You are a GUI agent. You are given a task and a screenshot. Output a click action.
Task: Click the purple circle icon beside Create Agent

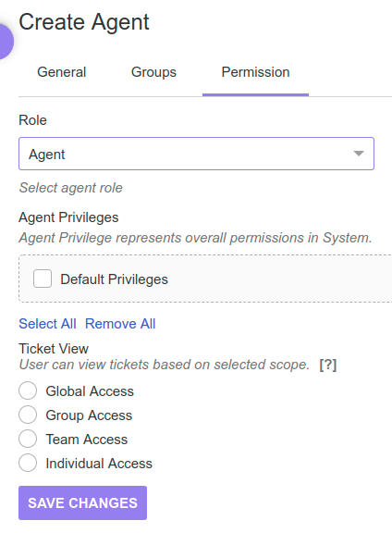(4, 41)
